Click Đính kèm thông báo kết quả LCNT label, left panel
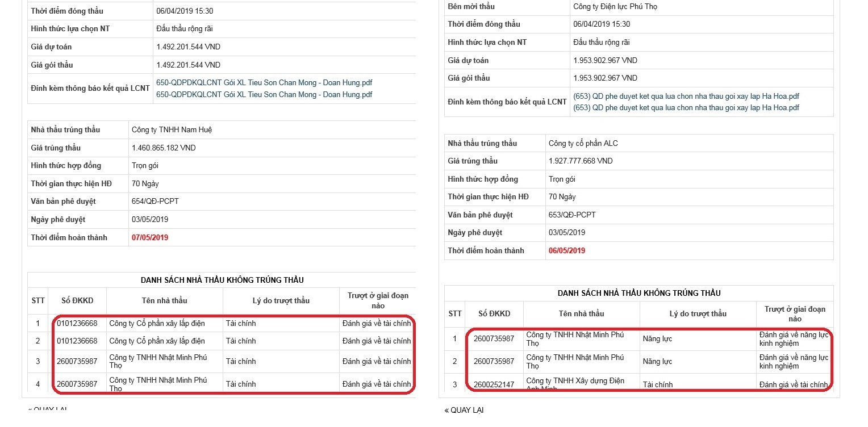 pos(90,89)
